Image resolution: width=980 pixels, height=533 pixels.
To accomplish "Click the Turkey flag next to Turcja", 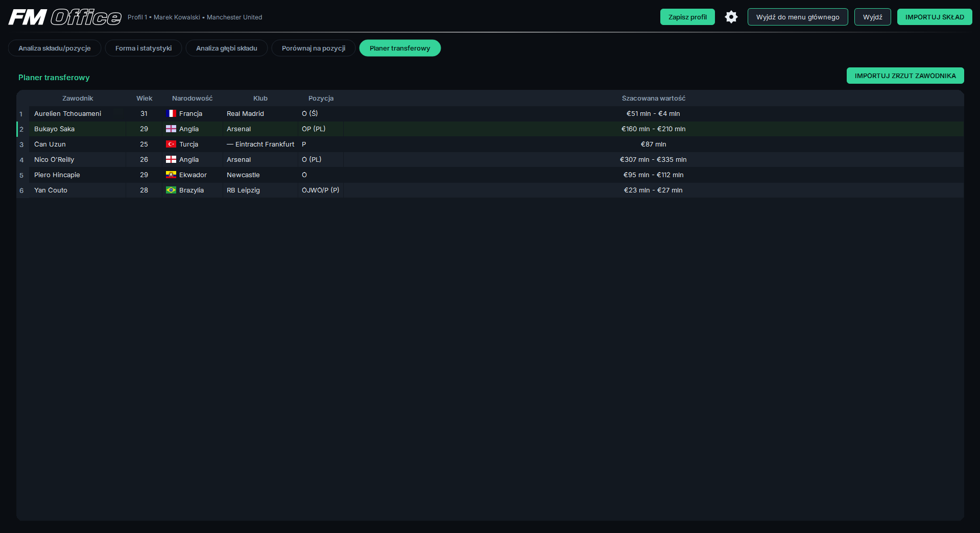I will point(171,144).
